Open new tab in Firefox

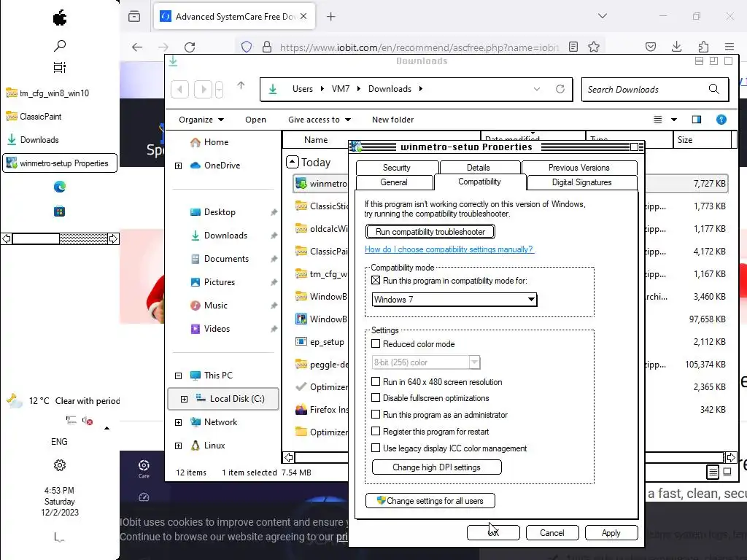click(330, 17)
